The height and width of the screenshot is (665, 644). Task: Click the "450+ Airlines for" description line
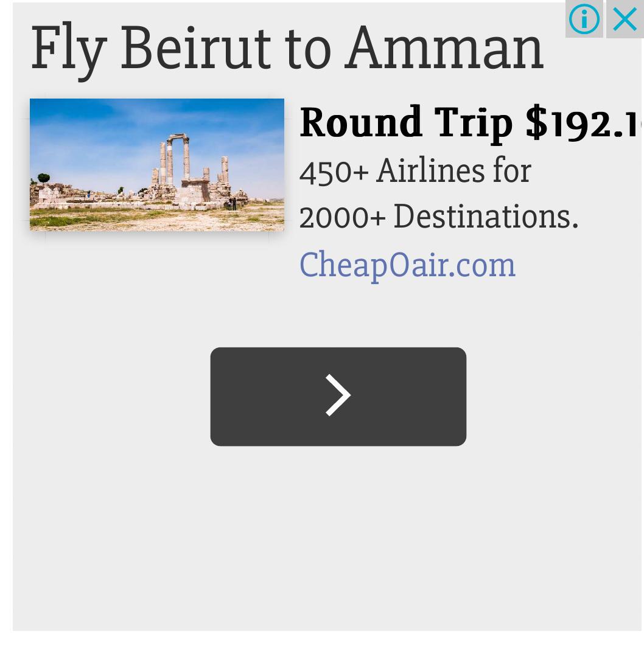point(415,171)
